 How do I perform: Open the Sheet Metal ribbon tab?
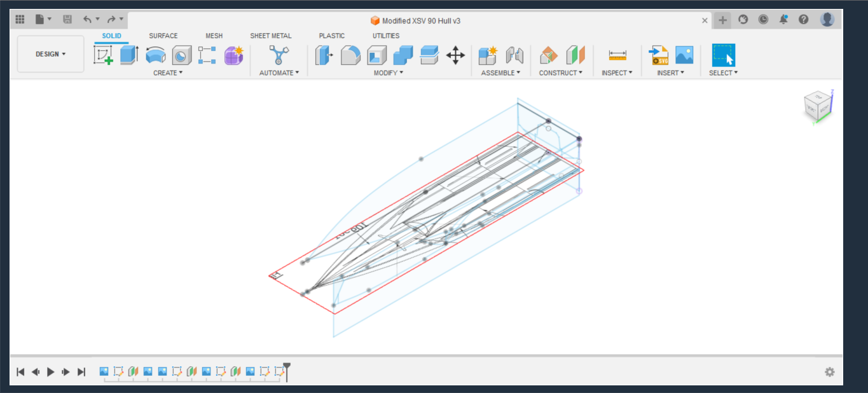tap(271, 36)
